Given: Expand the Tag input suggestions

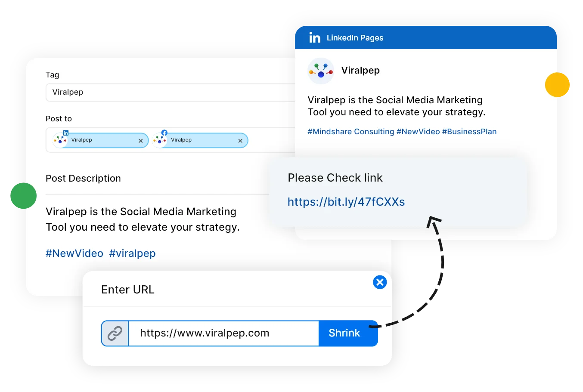Looking at the screenshot, I should click(x=172, y=92).
